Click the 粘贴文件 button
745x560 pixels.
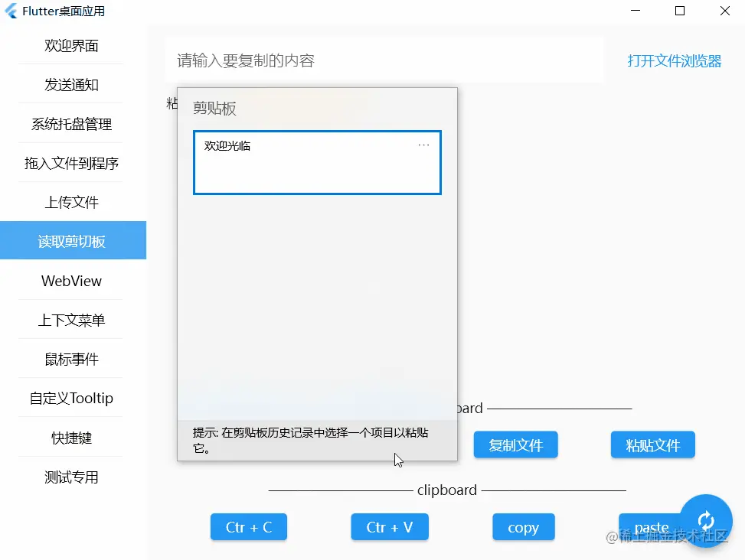coord(653,444)
